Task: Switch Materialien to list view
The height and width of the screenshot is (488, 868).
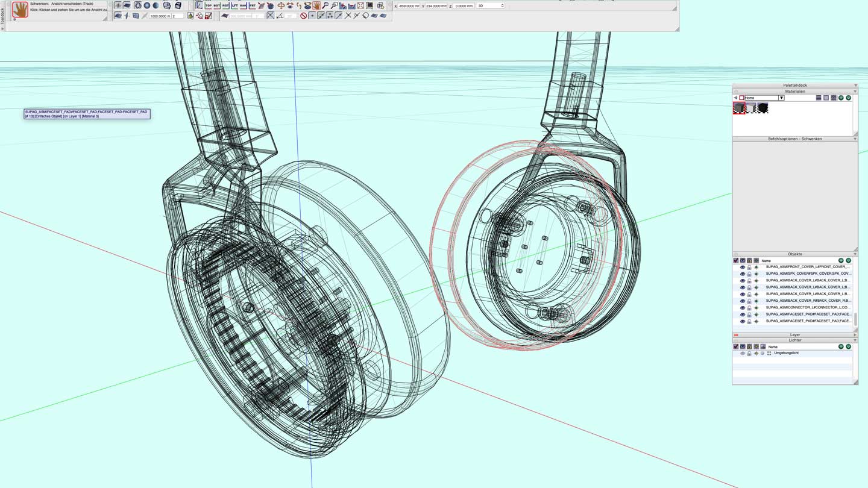Action: pyautogui.click(x=819, y=98)
